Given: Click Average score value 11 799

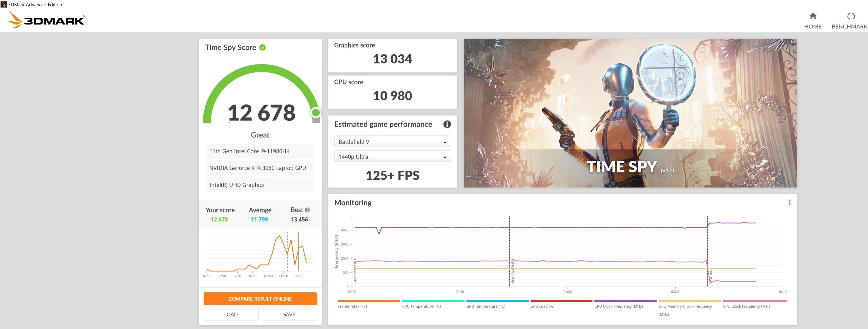Looking at the screenshot, I should click(259, 219).
